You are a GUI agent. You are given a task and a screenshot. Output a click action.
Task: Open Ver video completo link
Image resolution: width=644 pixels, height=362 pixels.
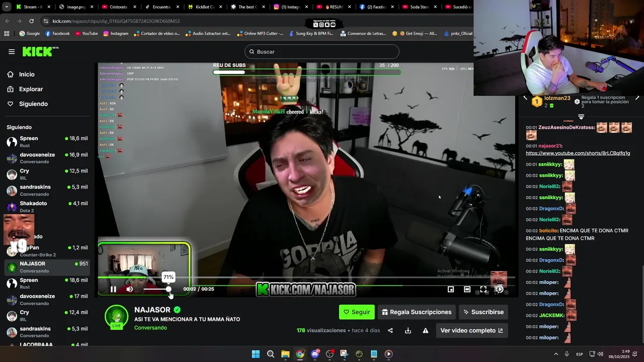pyautogui.click(x=471, y=330)
